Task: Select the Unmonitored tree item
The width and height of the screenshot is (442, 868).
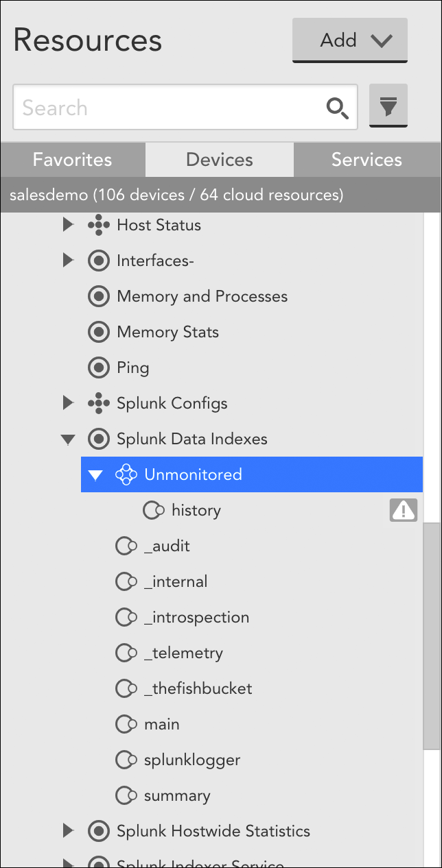Action: click(x=194, y=474)
